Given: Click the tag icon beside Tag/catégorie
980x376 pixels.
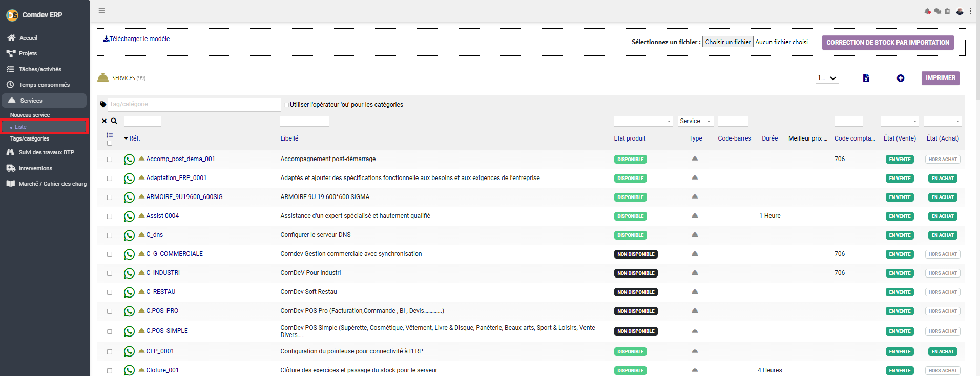Looking at the screenshot, I should 103,104.
